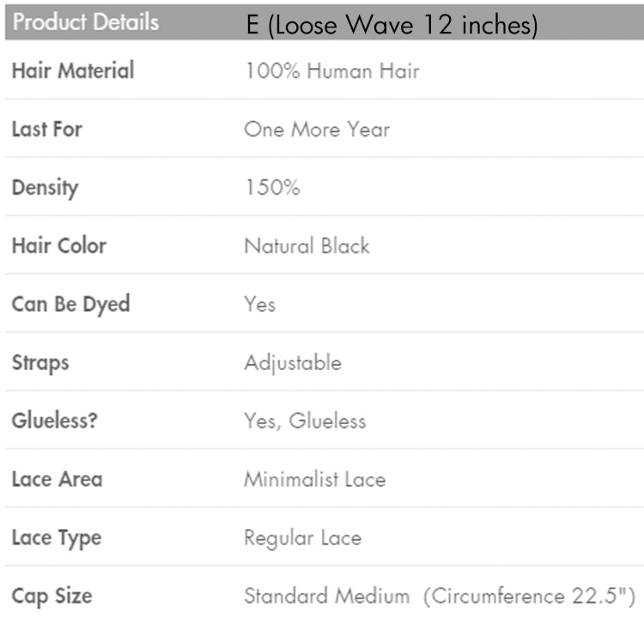Select the "Adjustable" straps value

[x=293, y=362]
